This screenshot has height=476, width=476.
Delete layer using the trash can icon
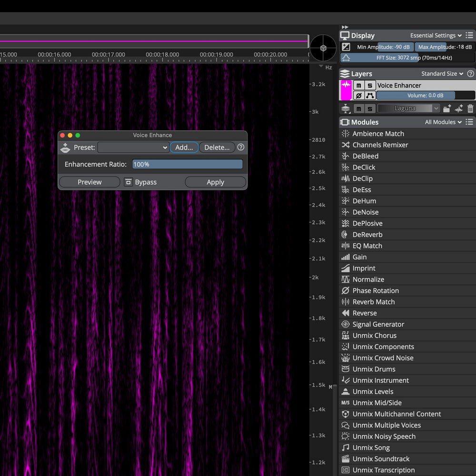[x=470, y=109]
